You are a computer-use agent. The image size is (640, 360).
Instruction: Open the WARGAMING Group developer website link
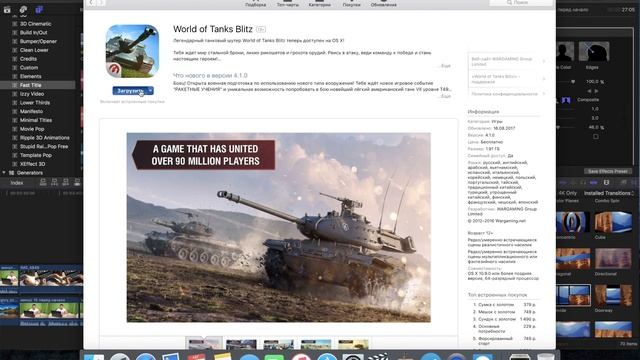click(x=507, y=61)
